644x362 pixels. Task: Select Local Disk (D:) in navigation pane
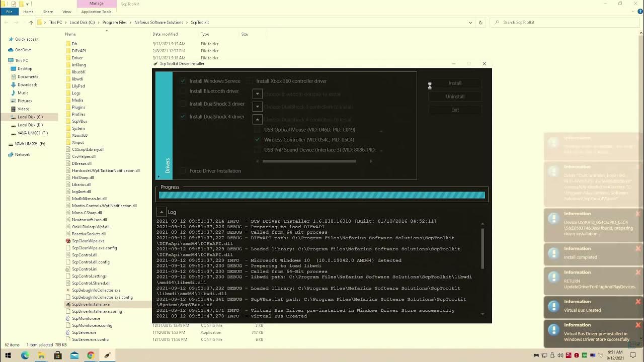tap(30, 125)
